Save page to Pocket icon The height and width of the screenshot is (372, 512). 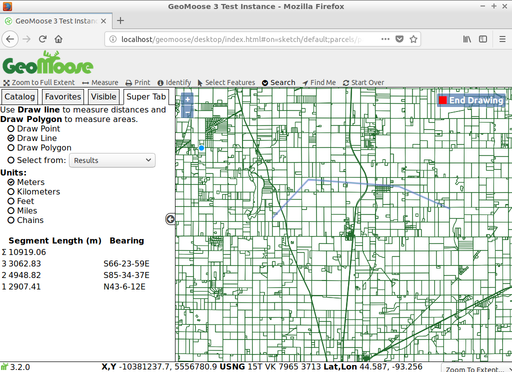tap(399, 39)
